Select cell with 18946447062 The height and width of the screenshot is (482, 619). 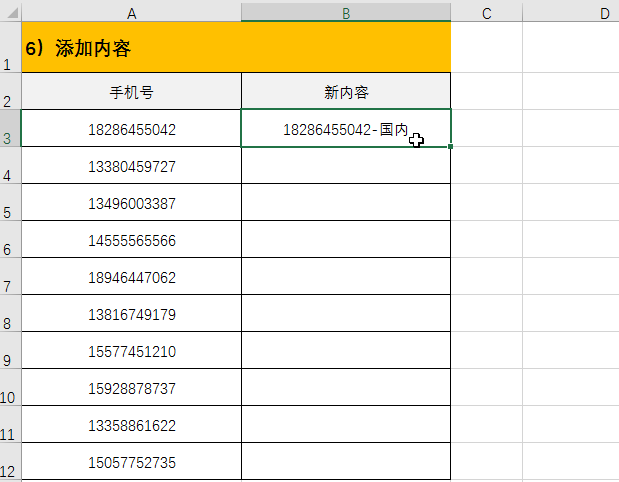pos(131,276)
